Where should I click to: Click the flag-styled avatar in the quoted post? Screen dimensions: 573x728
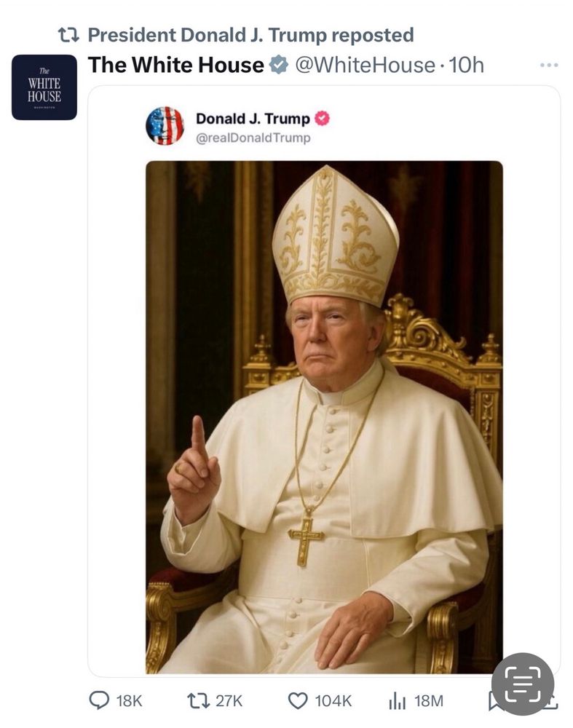click(165, 126)
